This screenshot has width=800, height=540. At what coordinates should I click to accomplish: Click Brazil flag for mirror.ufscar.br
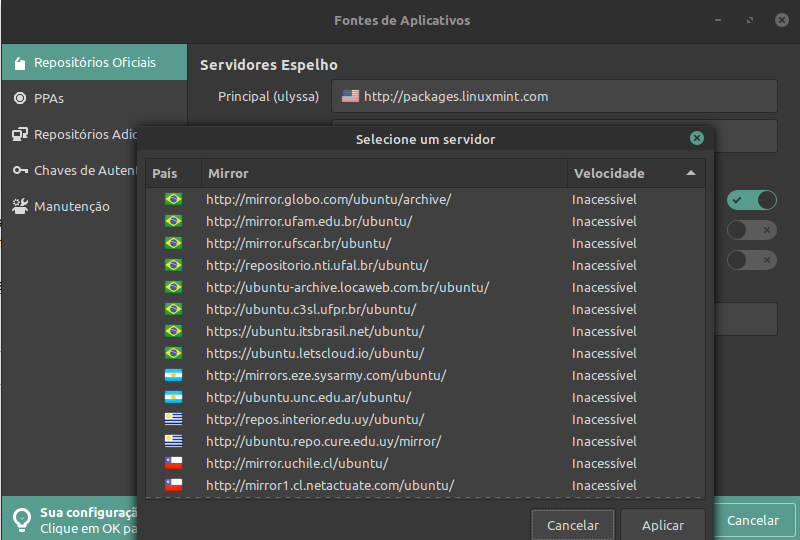pyautogui.click(x=173, y=243)
